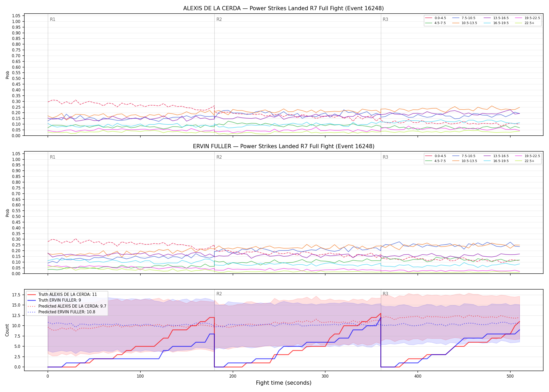
Task: Click the 1.05 y-tick in Alexis chart
Action: pyautogui.click(x=16, y=16)
